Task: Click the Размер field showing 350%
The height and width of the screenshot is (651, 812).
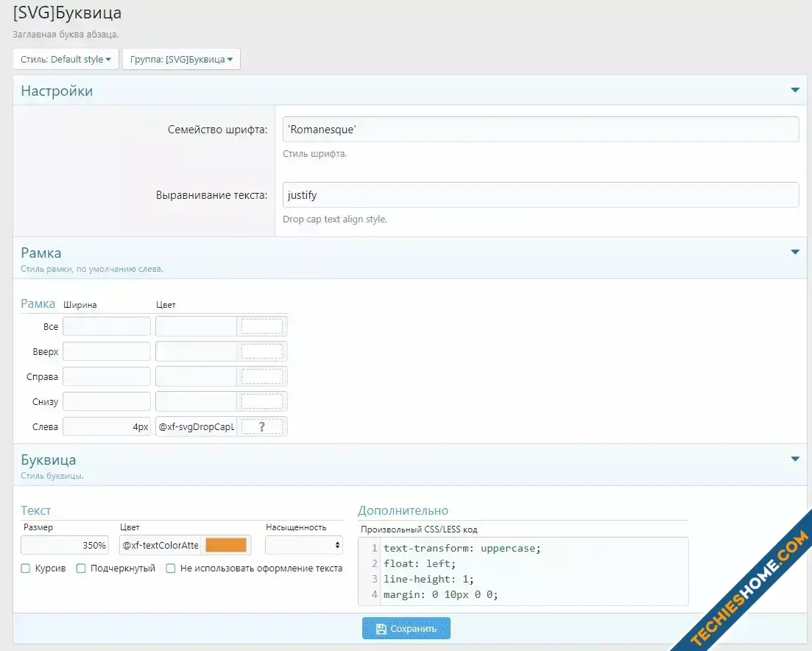Action: tap(66, 545)
